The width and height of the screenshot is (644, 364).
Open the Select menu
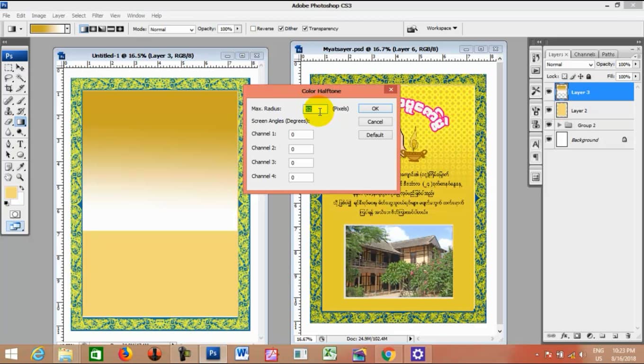coord(79,16)
